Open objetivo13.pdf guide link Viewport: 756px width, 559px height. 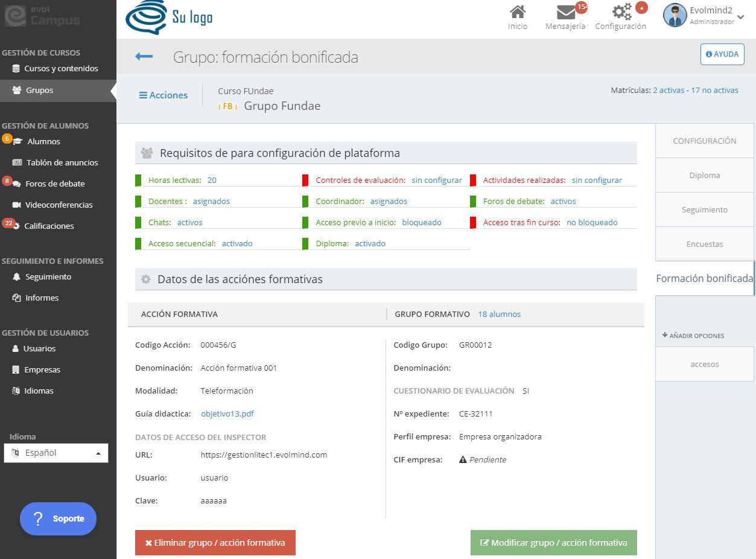point(227,414)
